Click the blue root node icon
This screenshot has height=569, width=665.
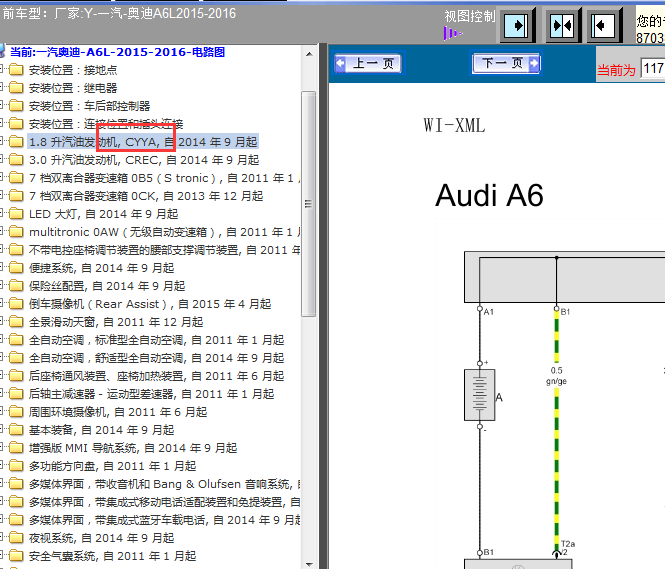click(x=3, y=52)
